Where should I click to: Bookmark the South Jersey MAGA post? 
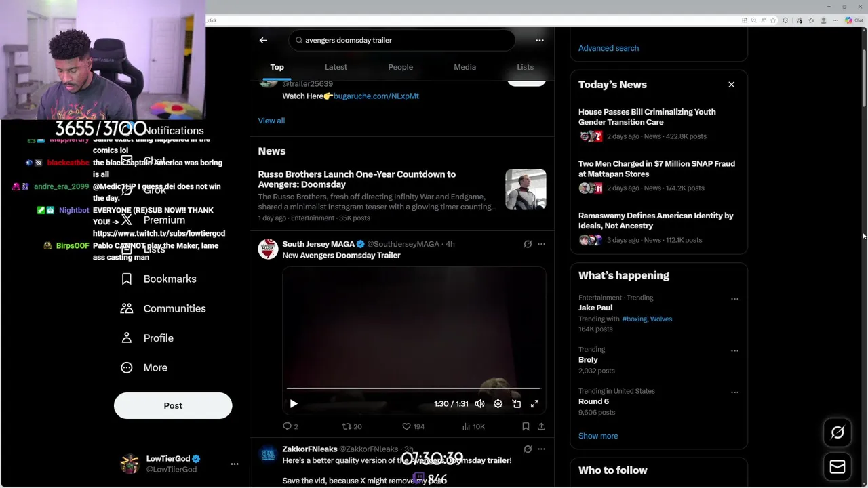click(526, 426)
